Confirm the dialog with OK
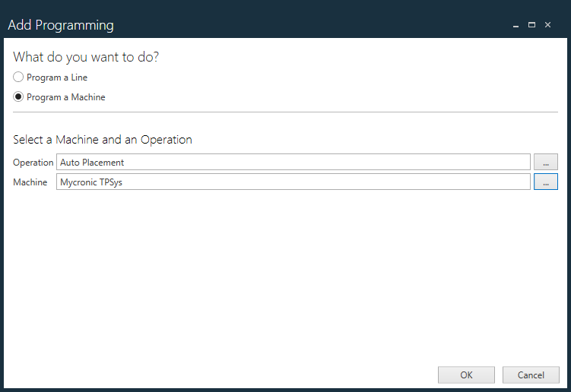571x392 pixels. coord(466,375)
